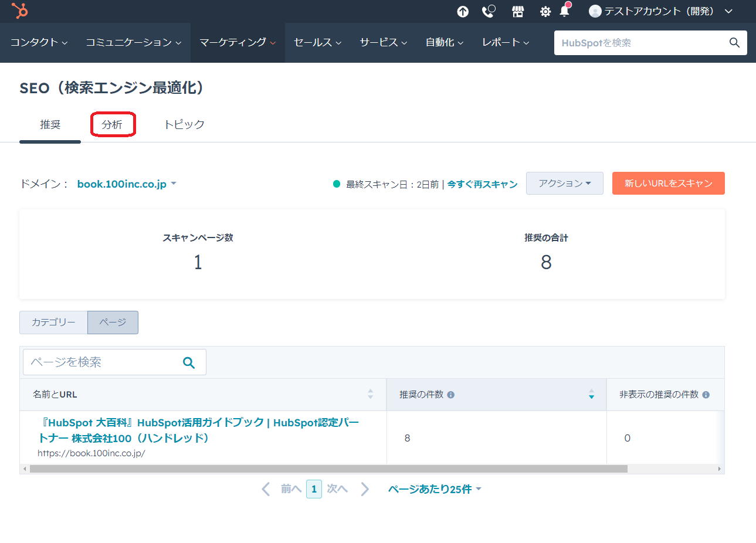This screenshot has width=756, height=543.
Task: Click the 最終スキャン日：2日前 status text
Action: point(392,184)
